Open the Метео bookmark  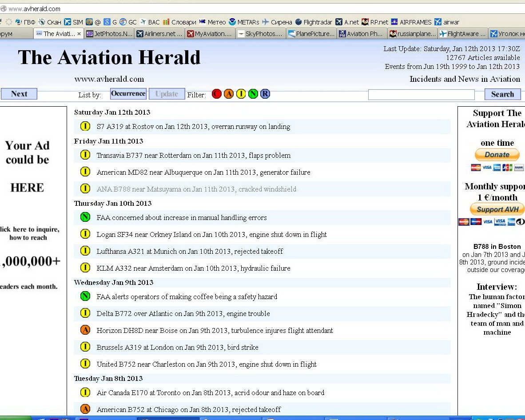(x=212, y=22)
